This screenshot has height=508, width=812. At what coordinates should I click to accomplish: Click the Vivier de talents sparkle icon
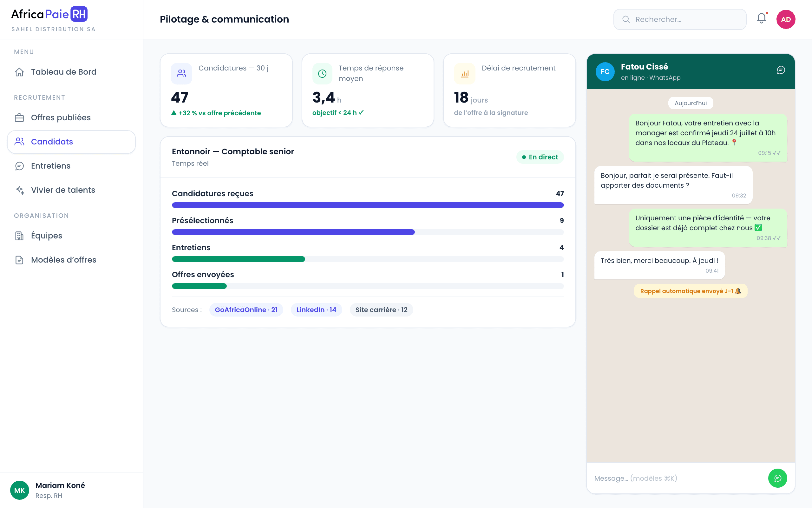[19, 190]
